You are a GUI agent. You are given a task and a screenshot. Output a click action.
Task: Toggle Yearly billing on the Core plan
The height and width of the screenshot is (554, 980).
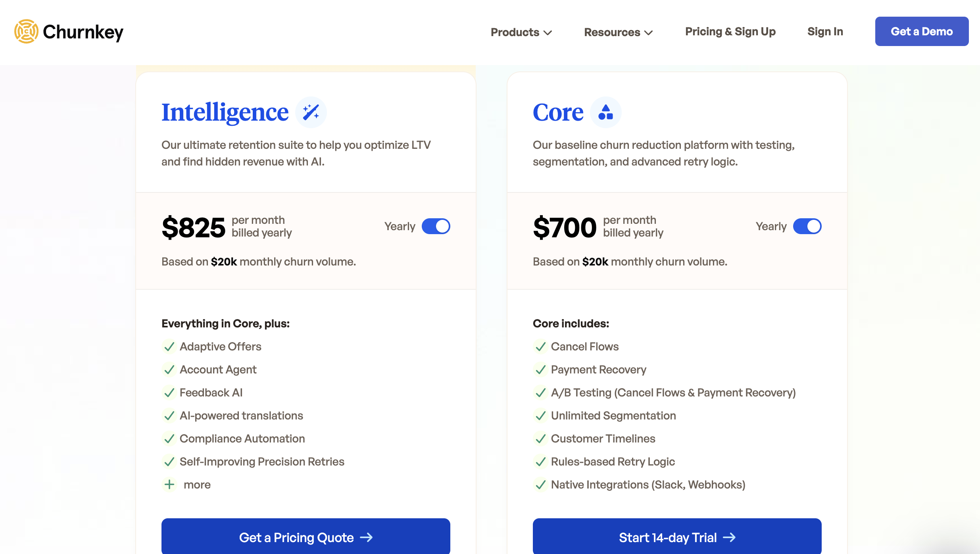[x=807, y=226]
